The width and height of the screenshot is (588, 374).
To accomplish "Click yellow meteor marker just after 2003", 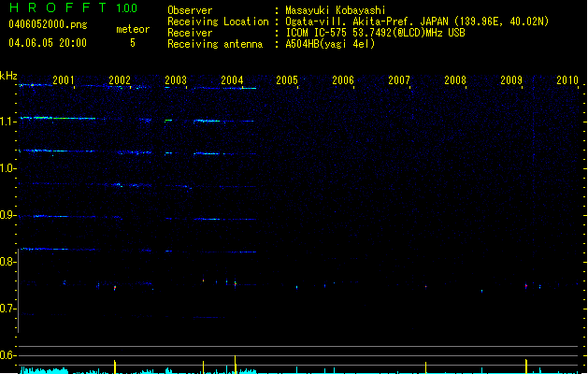I will click(x=203, y=367).
